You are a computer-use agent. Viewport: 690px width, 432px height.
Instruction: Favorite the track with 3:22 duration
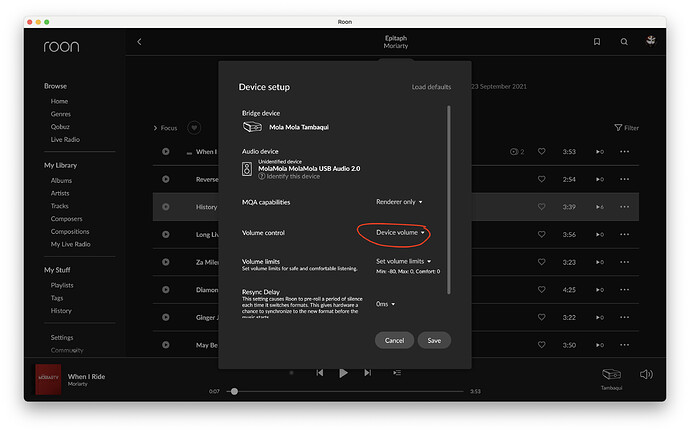[542, 317]
